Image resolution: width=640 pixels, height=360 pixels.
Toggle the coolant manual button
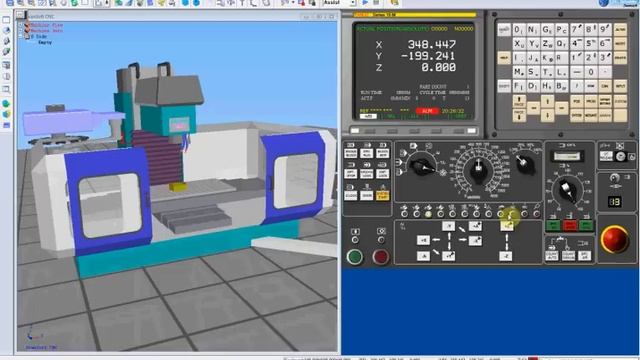(568, 256)
